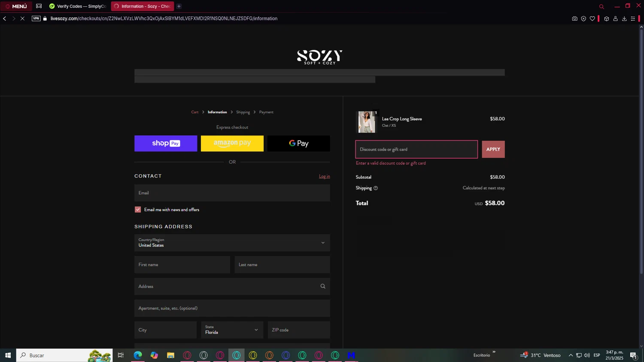Click the Discount code or gift card field
This screenshot has height=362, width=644.
click(416, 149)
